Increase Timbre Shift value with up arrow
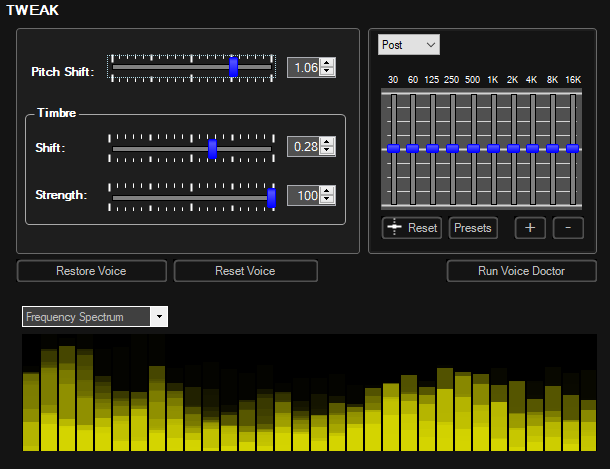Viewport: 610px width, 469px height. click(x=327, y=142)
